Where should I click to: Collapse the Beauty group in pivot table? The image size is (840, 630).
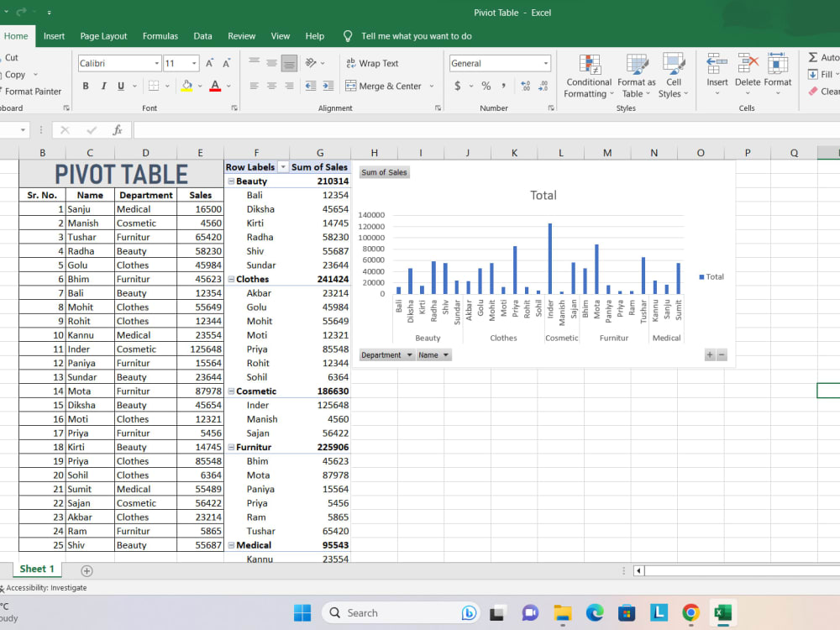232,181
